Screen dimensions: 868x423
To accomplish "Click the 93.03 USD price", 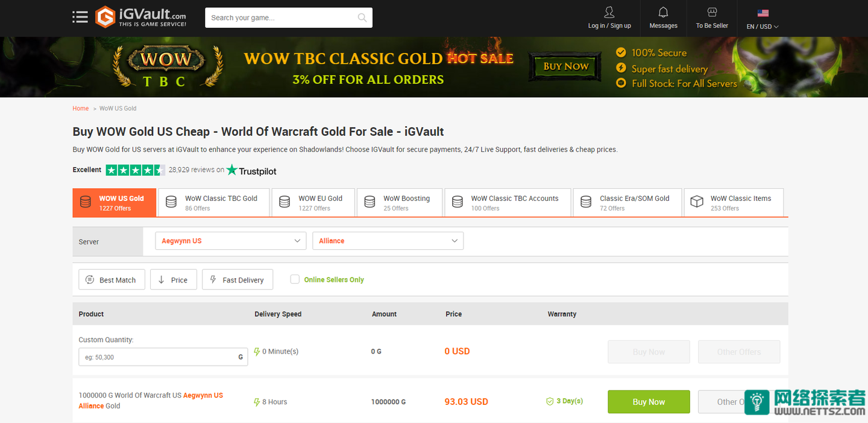I will point(466,401).
